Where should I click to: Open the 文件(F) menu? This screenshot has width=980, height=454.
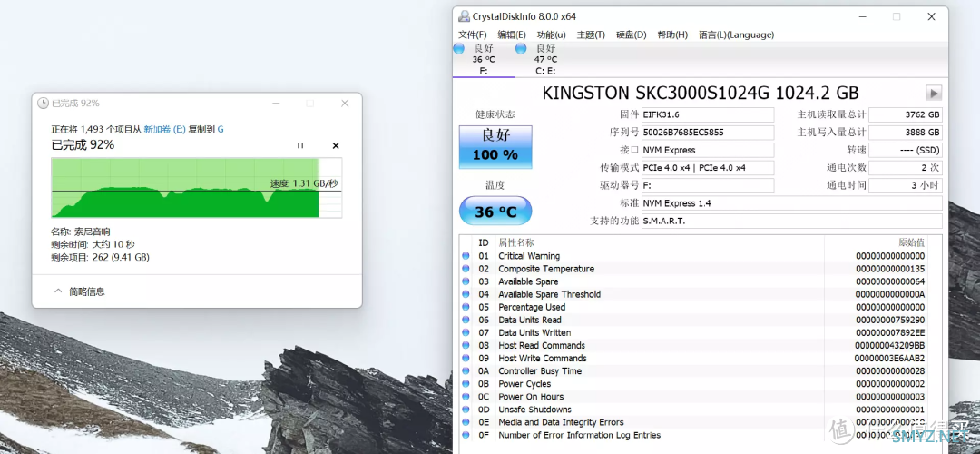point(473,35)
